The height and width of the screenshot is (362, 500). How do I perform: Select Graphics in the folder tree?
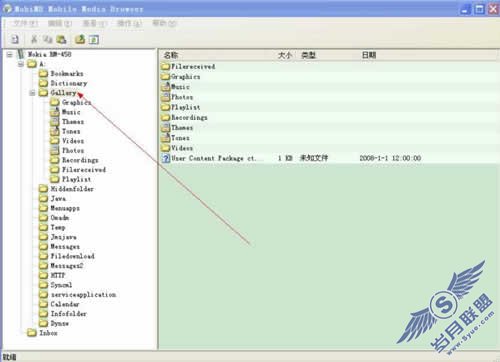click(x=76, y=102)
